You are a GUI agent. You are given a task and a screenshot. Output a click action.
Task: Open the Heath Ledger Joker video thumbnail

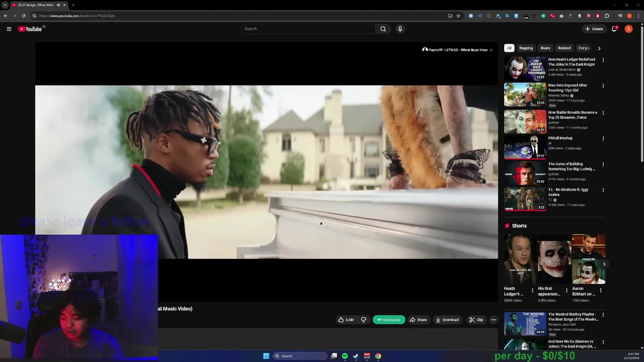tap(525, 68)
